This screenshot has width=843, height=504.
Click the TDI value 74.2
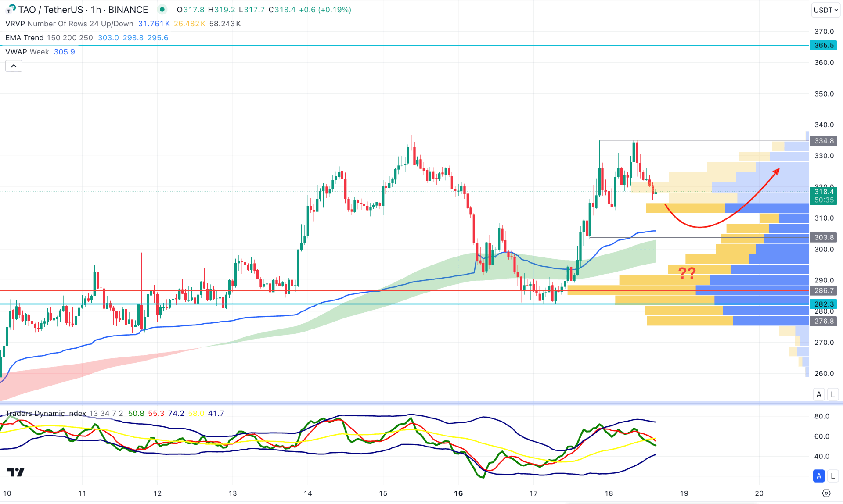click(x=176, y=413)
